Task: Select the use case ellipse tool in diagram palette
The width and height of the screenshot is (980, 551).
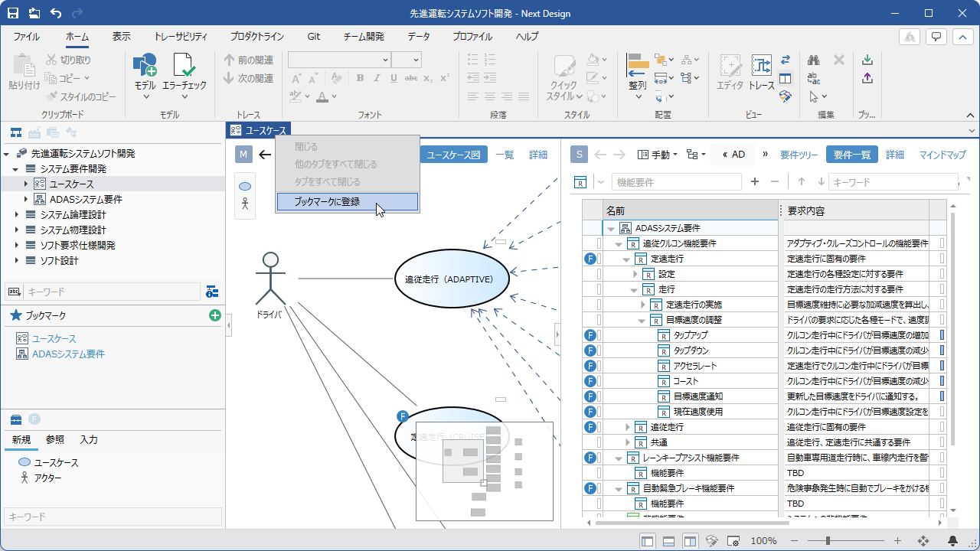Action: click(x=245, y=186)
